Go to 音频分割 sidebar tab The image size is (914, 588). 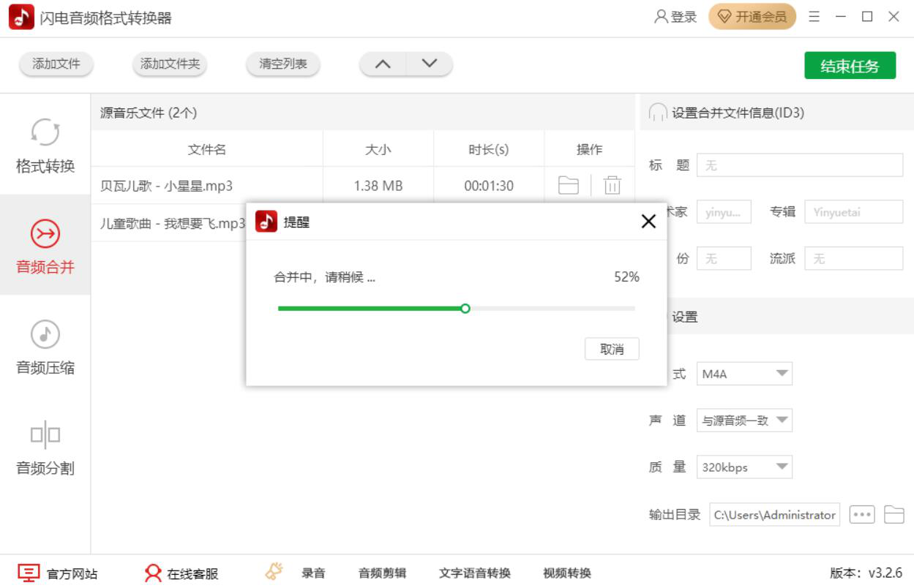[x=45, y=448]
